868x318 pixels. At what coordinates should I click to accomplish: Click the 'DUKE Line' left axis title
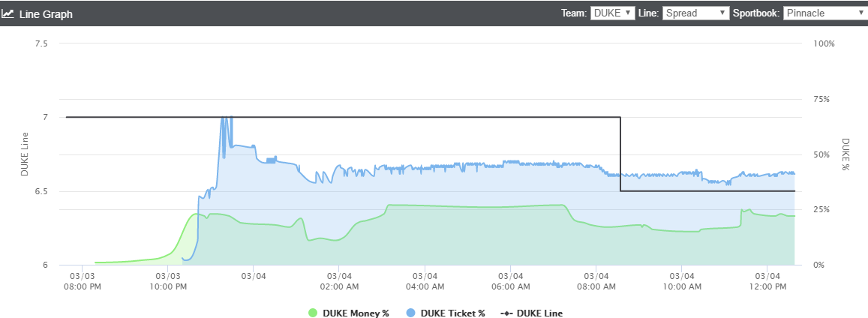pyautogui.click(x=24, y=154)
